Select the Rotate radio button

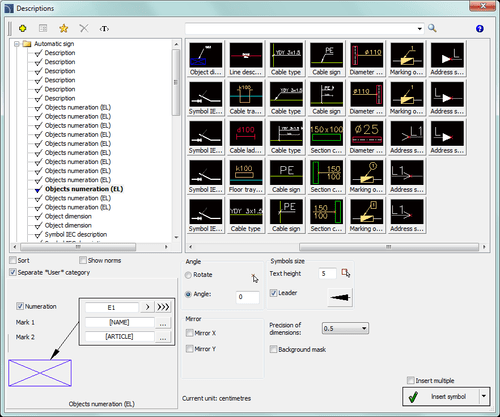coord(188,275)
